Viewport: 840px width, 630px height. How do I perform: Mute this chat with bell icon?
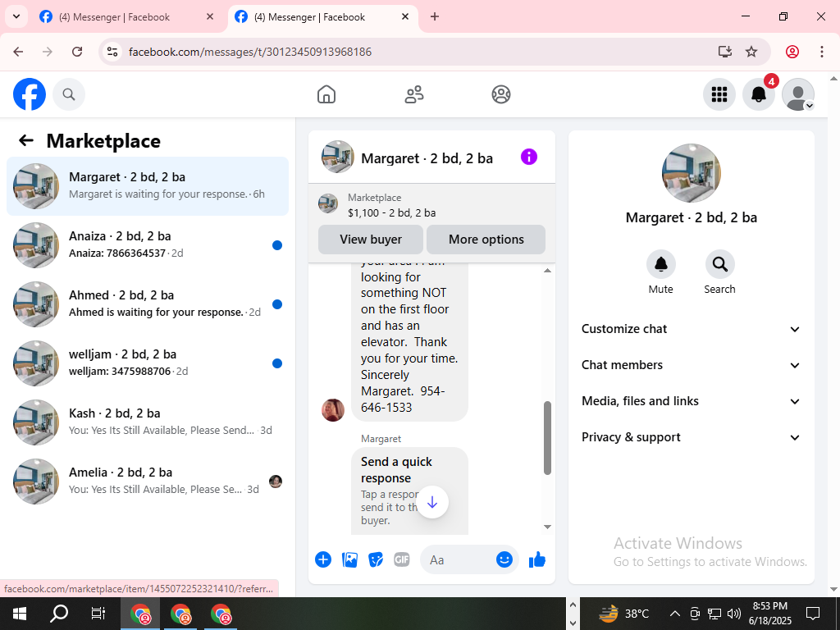click(x=660, y=264)
